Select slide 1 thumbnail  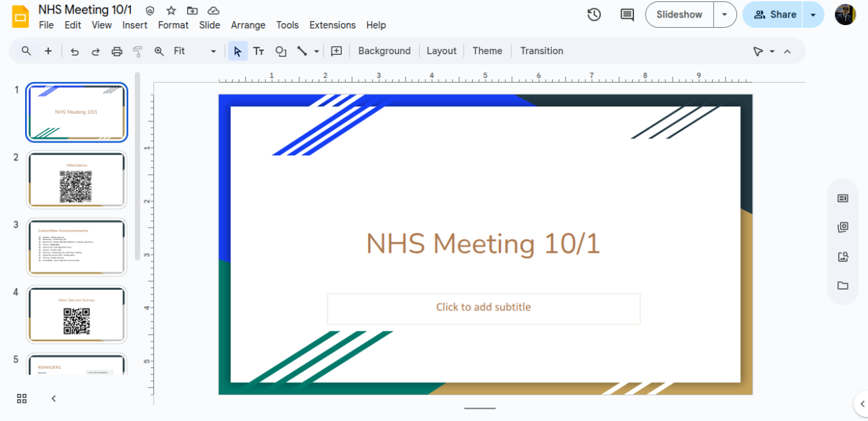(77, 113)
